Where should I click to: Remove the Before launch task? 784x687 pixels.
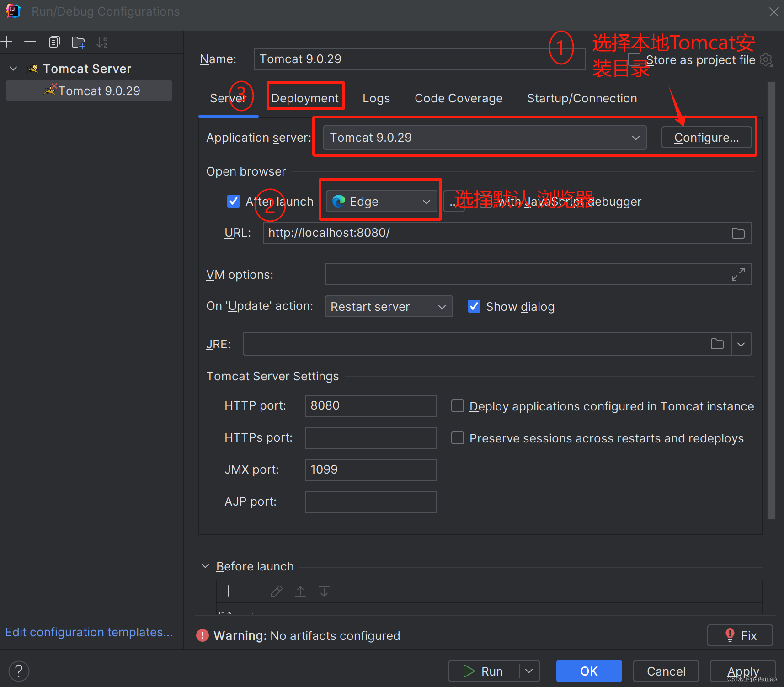(252, 591)
